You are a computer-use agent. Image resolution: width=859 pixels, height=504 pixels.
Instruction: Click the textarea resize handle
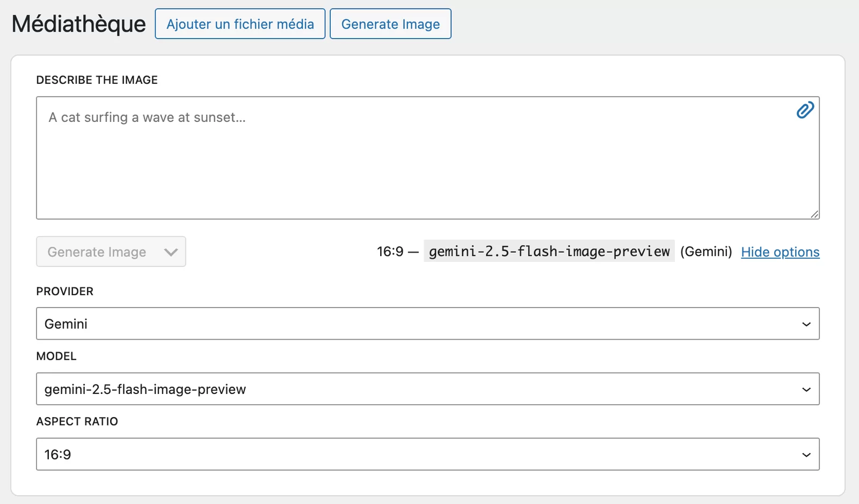point(814,213)
